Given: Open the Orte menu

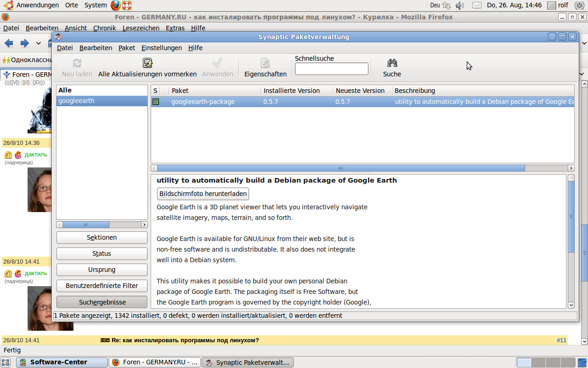Looking at the screenshot, I should pyautogui.click(x=71, y=6).
